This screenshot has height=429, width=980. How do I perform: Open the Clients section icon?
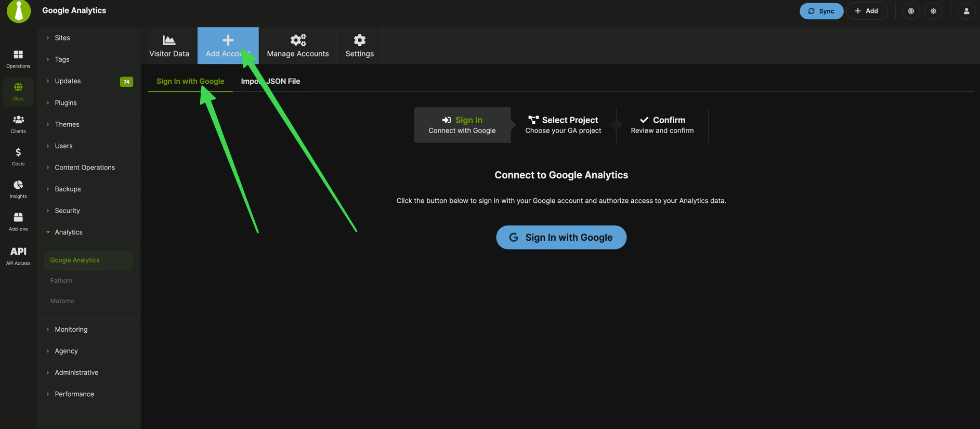coord(18,120)
